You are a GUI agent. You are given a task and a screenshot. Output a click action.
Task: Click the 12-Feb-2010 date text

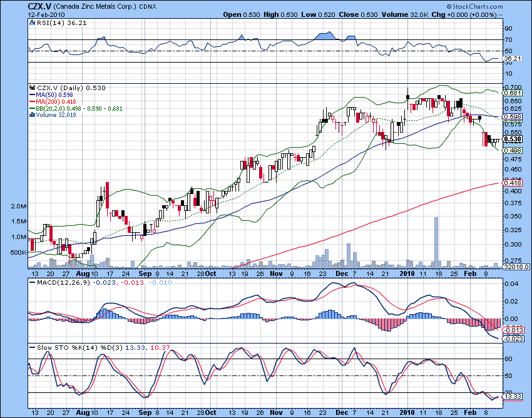[46, 14]
